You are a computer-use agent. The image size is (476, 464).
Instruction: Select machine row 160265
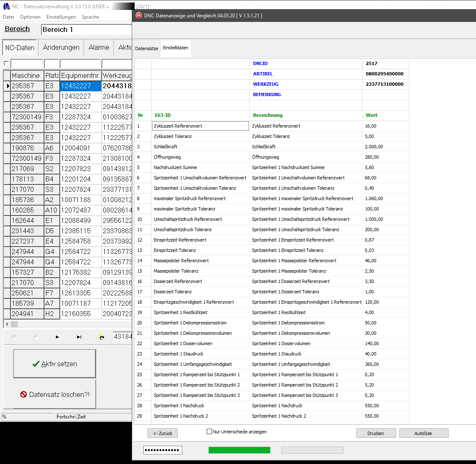click(27, 210)
